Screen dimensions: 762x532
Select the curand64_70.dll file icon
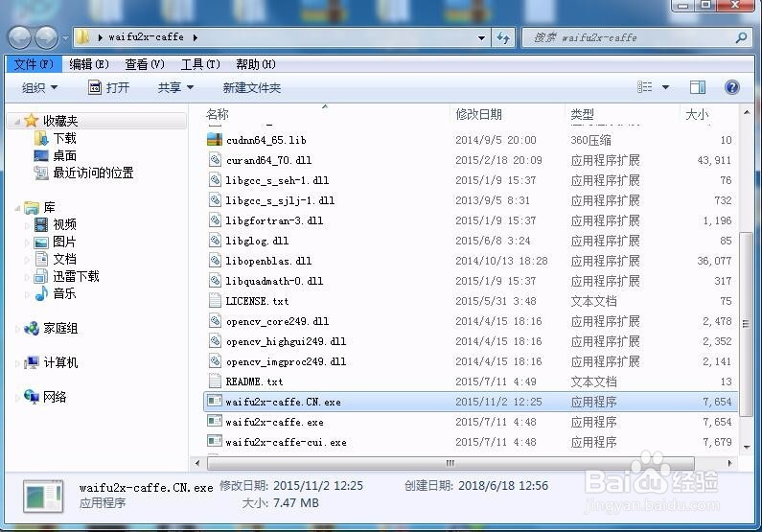point(215,160)
